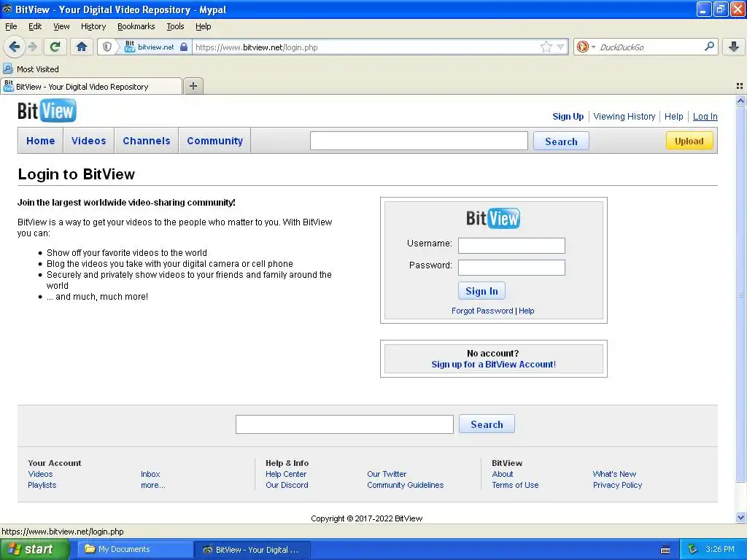Click the magnifier icon in DuckDuckGo box

(709, 46)
